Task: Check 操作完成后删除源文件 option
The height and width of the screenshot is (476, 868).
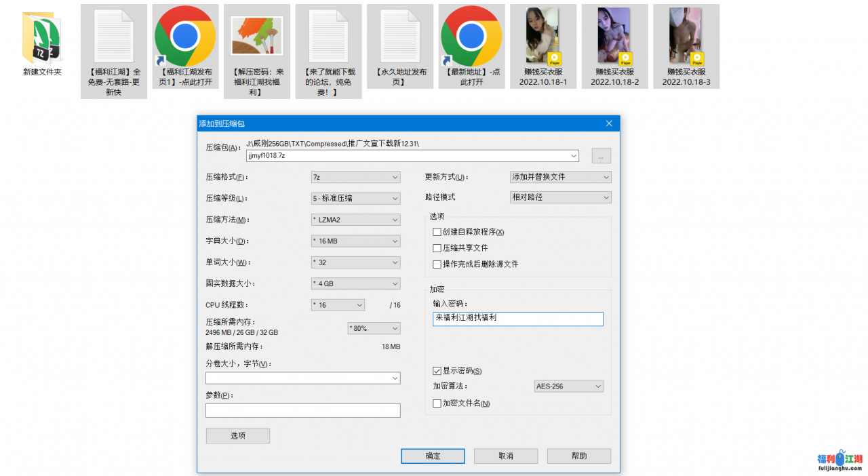Action: (x=437, y=264)
